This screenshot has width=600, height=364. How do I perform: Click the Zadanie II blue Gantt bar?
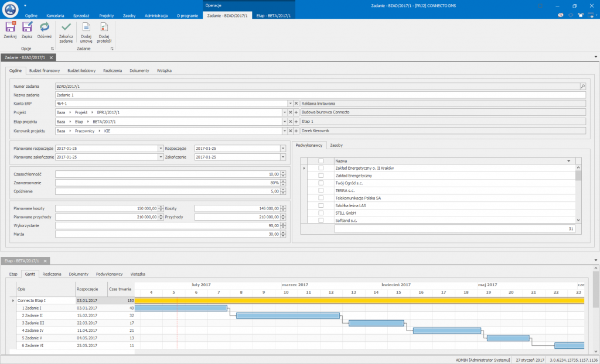click(x=288, y=316)
